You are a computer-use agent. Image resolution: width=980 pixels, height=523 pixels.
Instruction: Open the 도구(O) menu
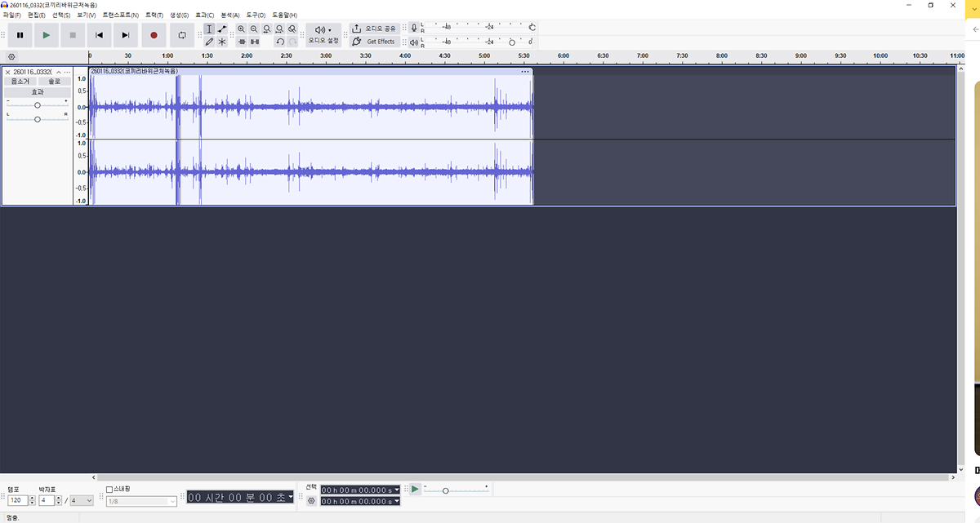[x=256, y=16]
